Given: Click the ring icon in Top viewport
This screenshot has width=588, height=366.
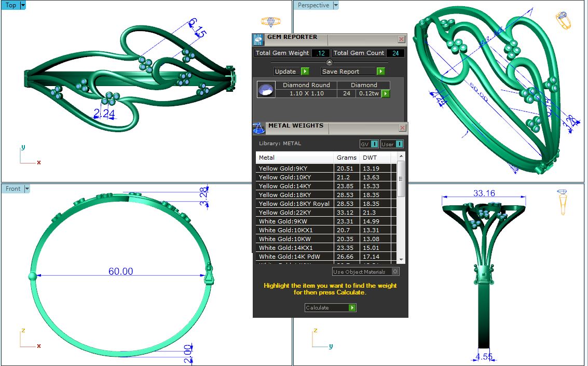Looking at the screenshot, I should click(270, 22).
